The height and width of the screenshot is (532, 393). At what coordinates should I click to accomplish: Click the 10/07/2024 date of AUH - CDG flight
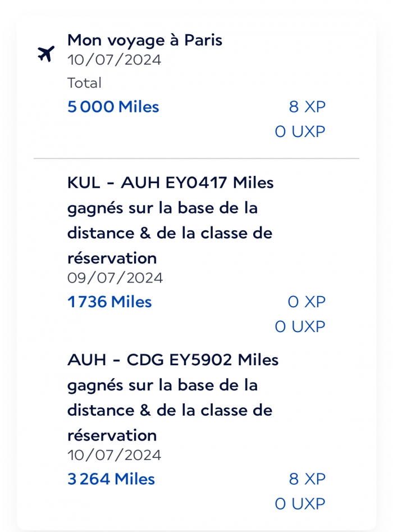(115, 455)
